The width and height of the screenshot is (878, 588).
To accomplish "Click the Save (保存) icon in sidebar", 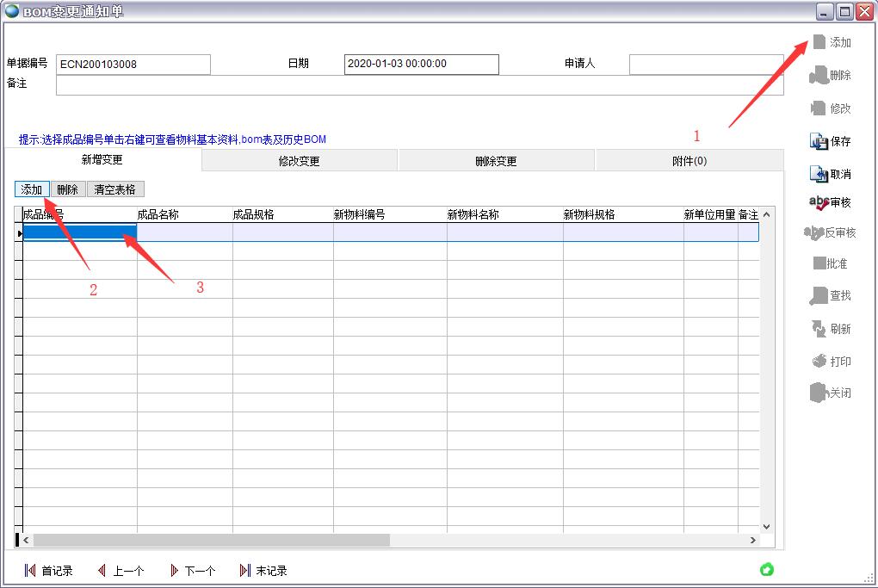I will tap(819, 141).
